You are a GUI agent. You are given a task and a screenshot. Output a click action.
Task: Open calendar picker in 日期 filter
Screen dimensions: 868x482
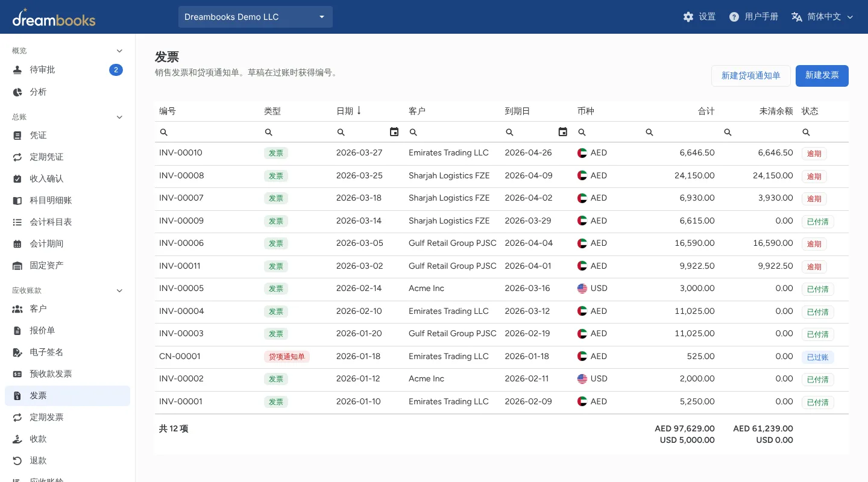394,132
